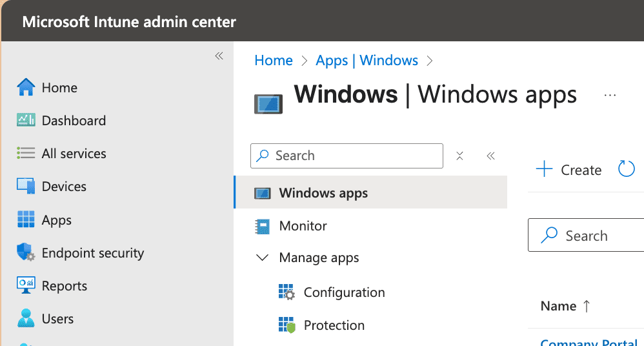Click the Home breadcrumb link
The image size is (644, 346).
coord(274,61)
